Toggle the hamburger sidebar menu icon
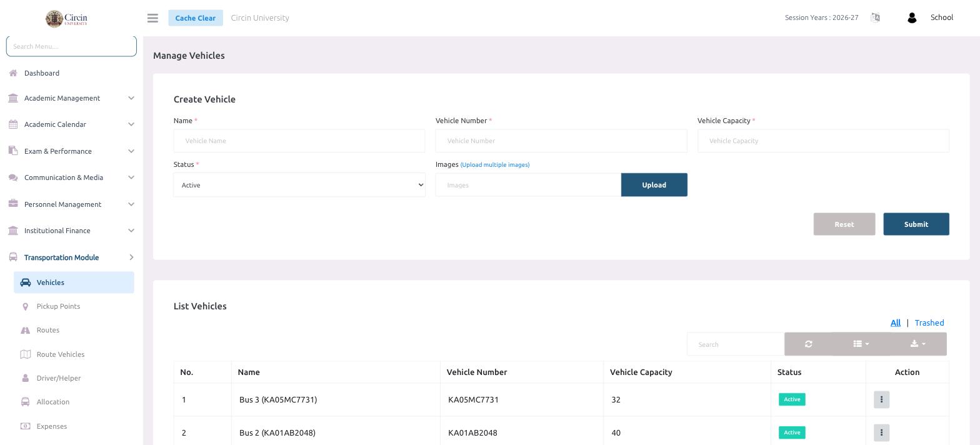Image resolution: width=980 pixels, height=445 pixels. [x=152, y=18]
